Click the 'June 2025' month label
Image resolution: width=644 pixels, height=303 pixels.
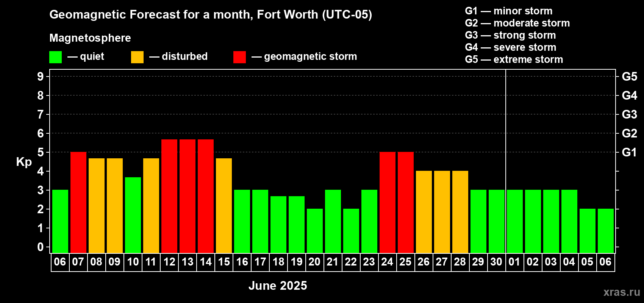[278, 286]
